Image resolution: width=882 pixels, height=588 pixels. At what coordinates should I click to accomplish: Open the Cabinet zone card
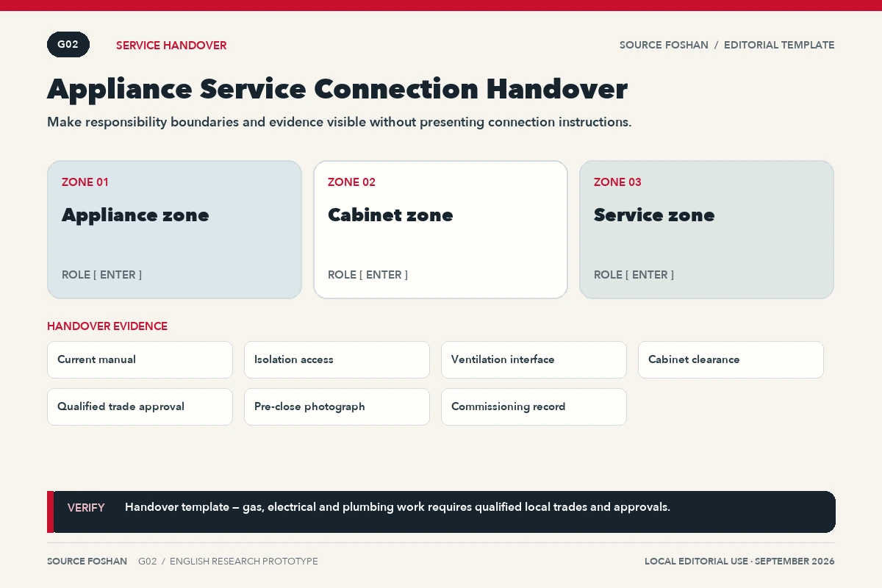point(441,230)
